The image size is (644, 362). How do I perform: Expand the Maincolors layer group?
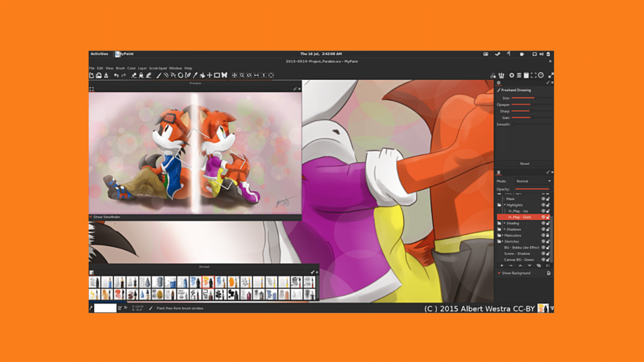[x=502, y=235]
